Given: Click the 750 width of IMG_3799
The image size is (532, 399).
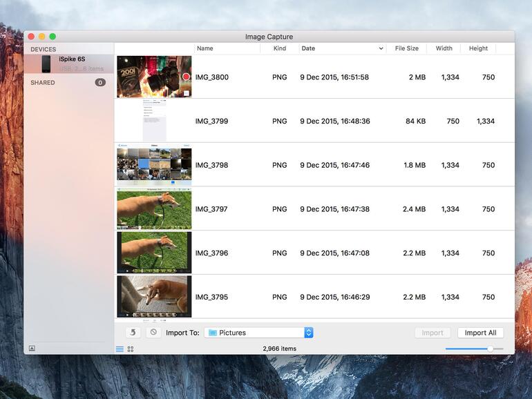Looking at the screenshot, I should point(453,121).
